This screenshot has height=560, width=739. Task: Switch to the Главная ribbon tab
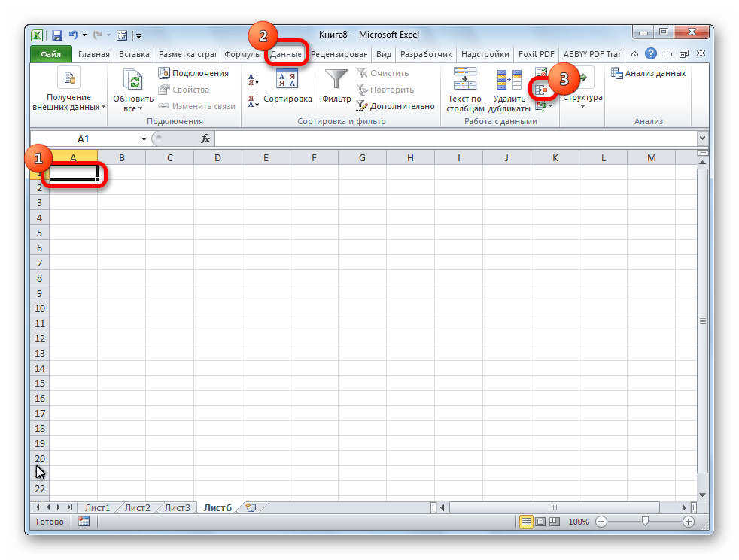(x=94, y=54)
